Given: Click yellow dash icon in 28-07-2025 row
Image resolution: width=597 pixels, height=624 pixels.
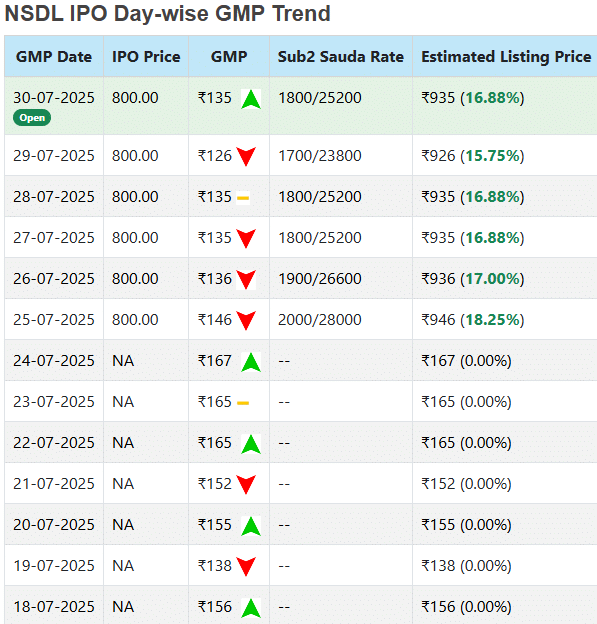Looking at the screenshot, I should coord(243,198).
